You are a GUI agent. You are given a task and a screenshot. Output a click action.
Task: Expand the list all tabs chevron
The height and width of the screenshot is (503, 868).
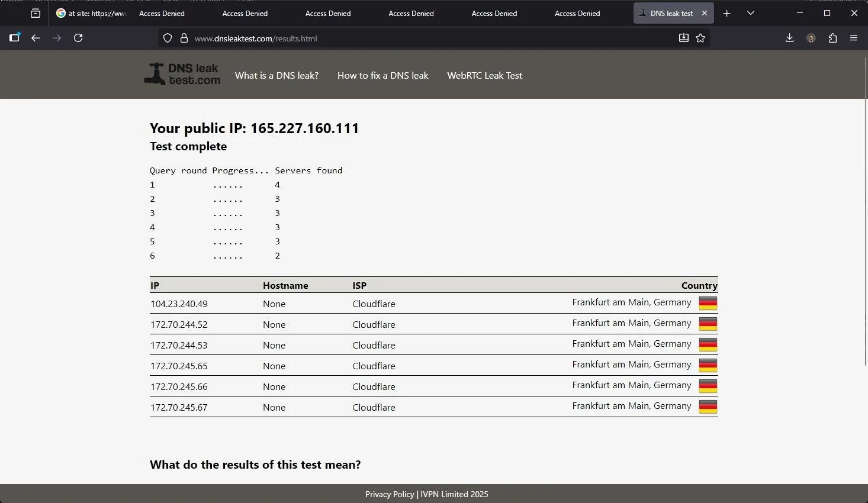tap(751, 13)
